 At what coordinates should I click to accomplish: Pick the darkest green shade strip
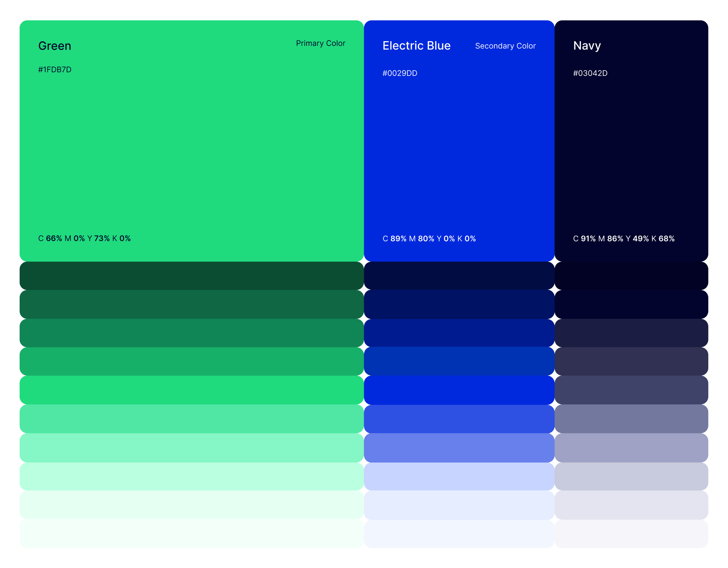(191, 276)
